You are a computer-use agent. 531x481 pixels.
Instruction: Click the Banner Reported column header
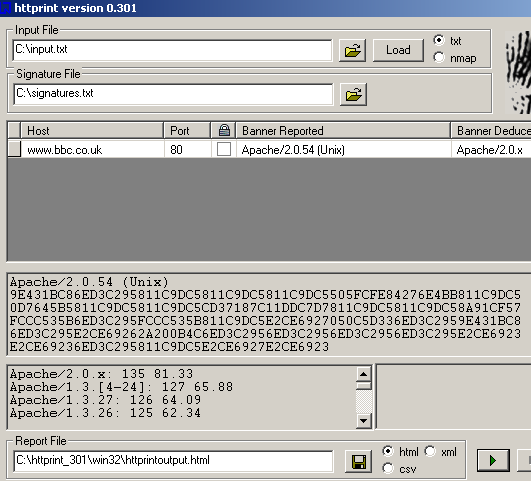[x=343, y=130]
